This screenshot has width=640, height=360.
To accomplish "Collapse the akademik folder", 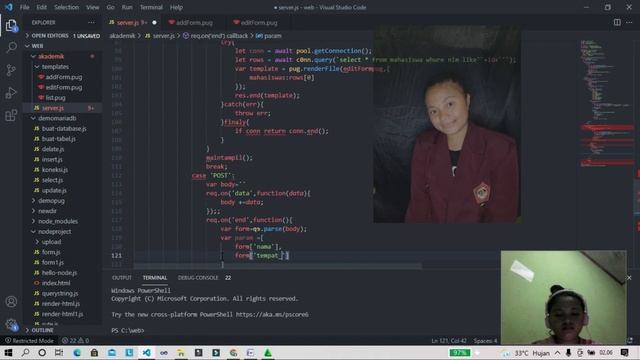I will click(x=63, y=56).
